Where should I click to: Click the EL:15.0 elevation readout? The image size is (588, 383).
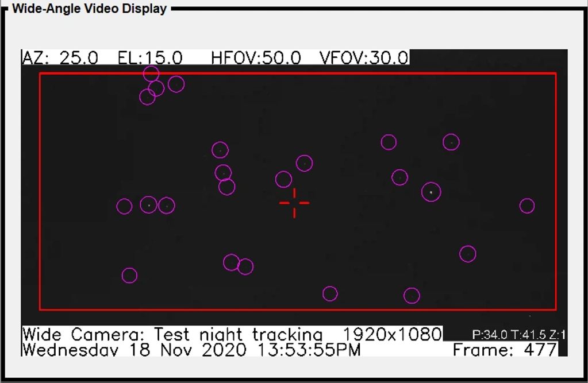tap(150, 58)
